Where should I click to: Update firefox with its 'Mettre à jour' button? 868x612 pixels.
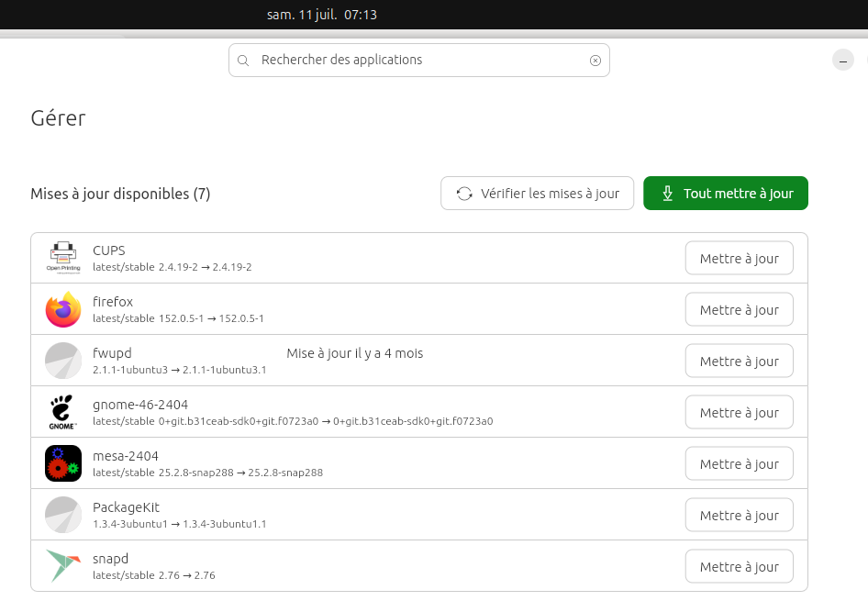[x=739, y=310]
